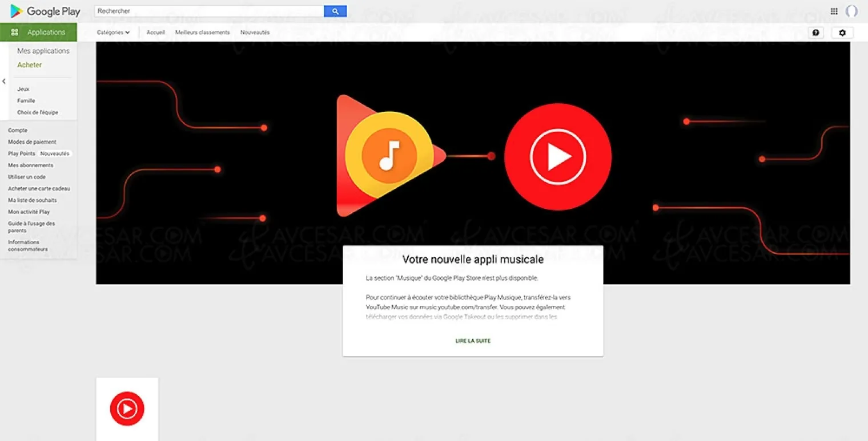This screenshot has width=868, height=441.
Task: Open the settings gear button
Action: [842, 33]
